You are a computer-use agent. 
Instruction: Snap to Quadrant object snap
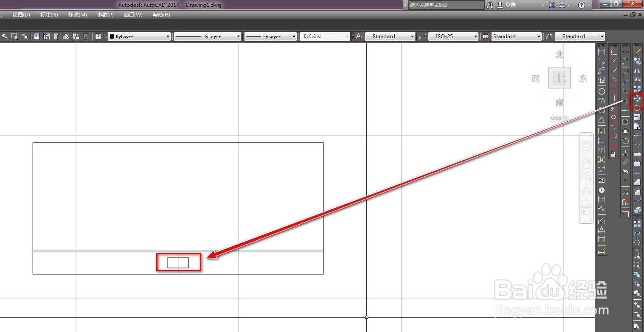click(x=625, y=131)
